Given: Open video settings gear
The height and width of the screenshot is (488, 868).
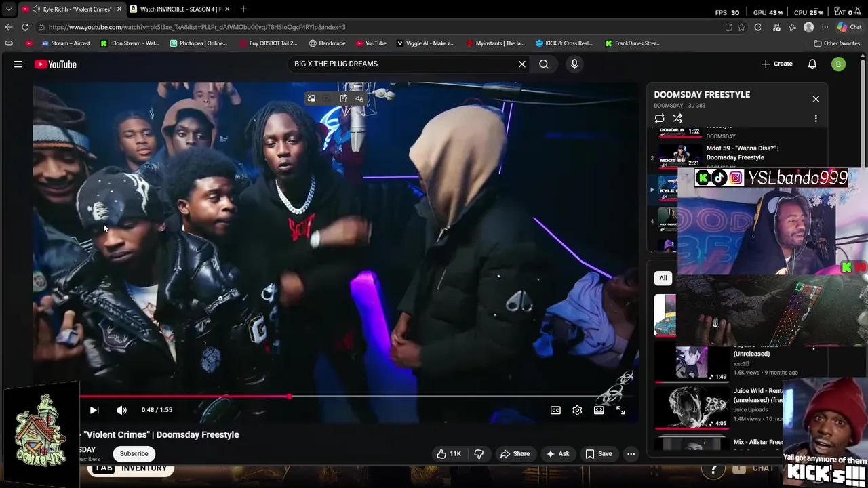Looking at the screenshot, I should (x=577, y=410).
